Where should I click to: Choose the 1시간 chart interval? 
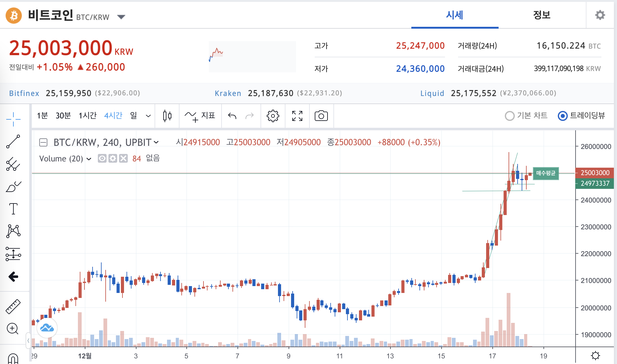87,116
